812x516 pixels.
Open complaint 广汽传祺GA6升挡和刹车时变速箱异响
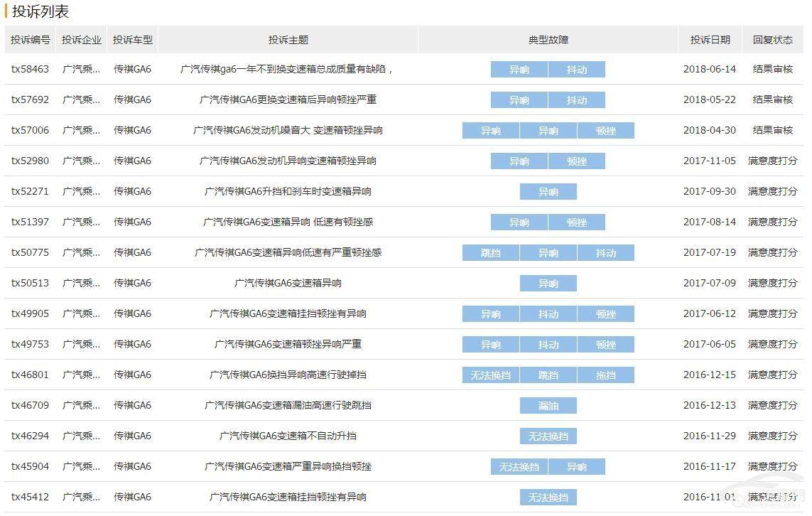pos(288,191)
